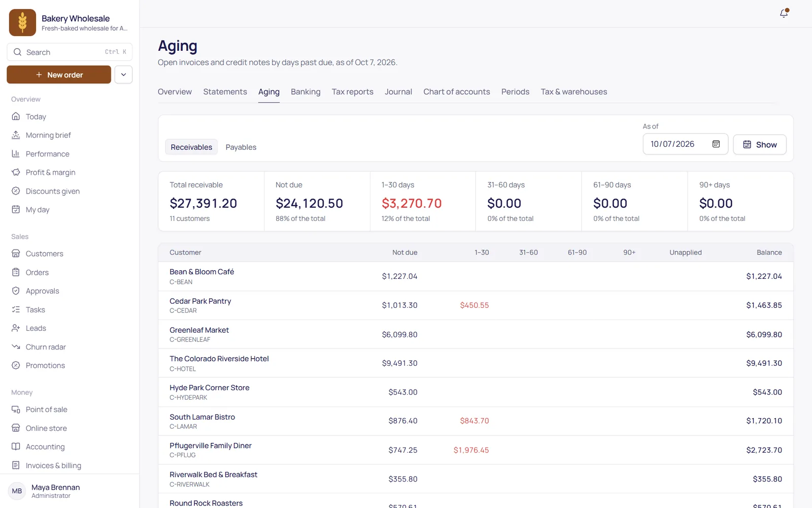Click the Point of sale icon
This screenshot has height=508, width=812.
16,409
